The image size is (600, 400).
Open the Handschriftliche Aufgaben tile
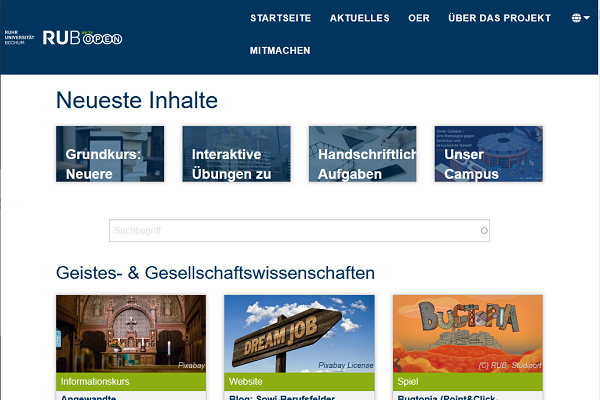[x=362, y=154]
